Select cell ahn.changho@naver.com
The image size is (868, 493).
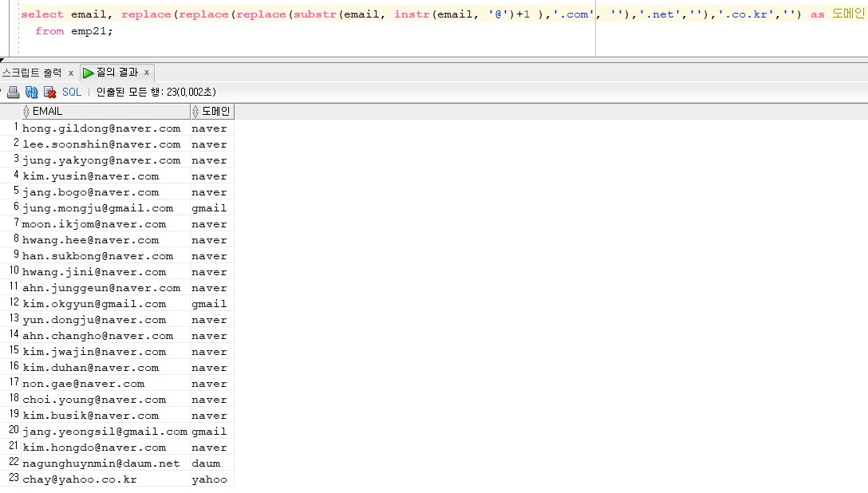point(105,336)
